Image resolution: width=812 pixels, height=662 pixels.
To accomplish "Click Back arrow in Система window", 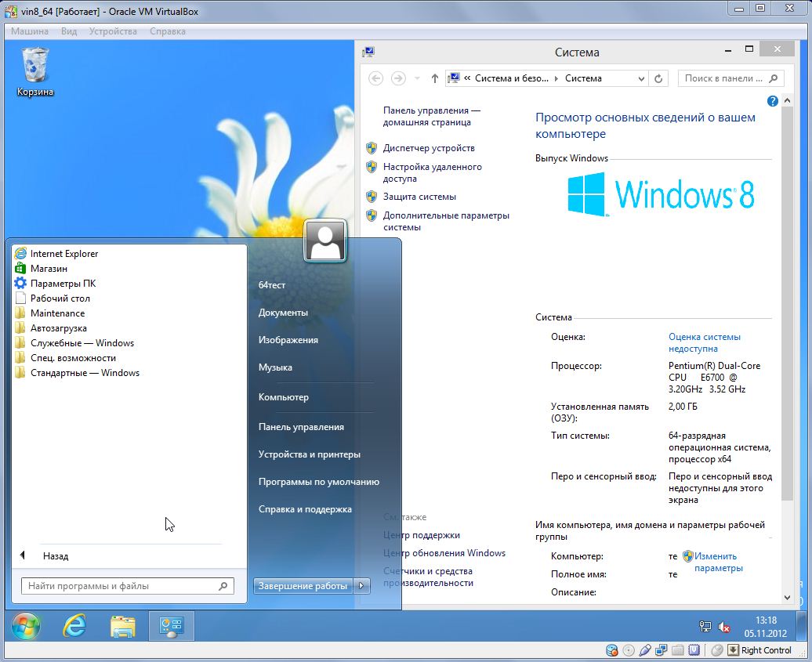I will (x=376, y=78).
